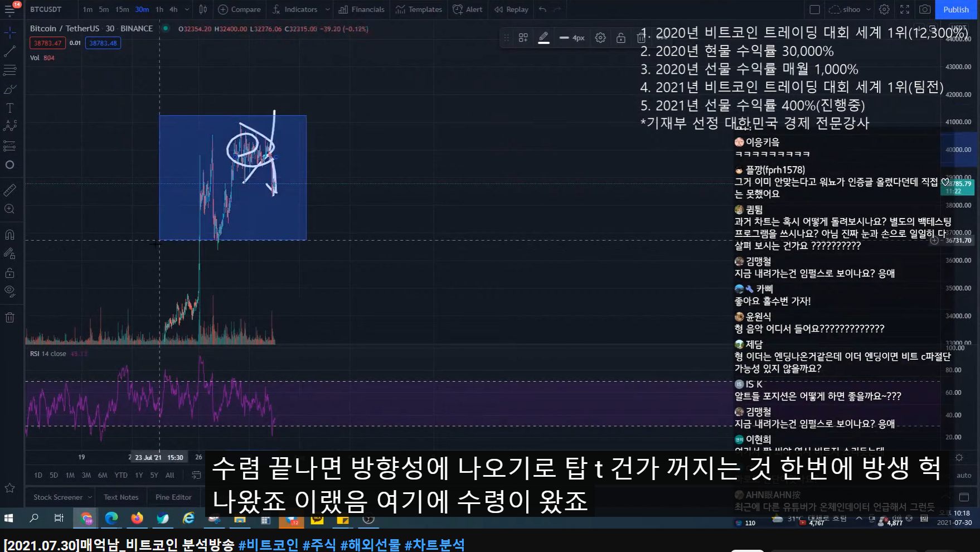Open the chart patterns tool
Viewport: 980px width, 552px height.
pos(10,127)
